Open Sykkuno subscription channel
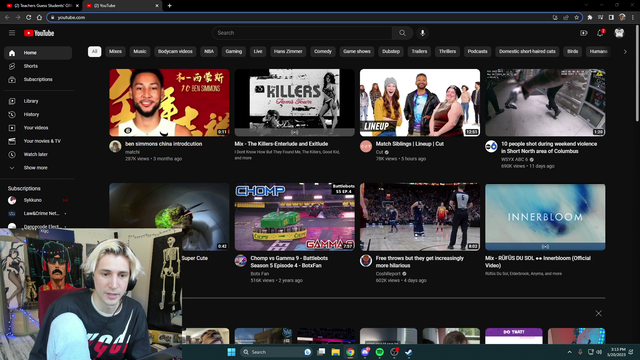The width and height of the screenshot is (640, 360). click(38, 200)
